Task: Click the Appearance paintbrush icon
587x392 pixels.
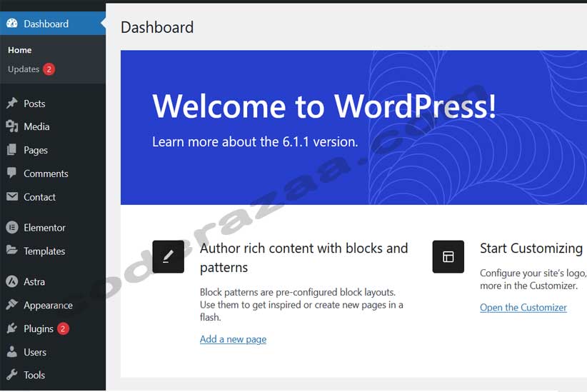Action: pos(12,305)
